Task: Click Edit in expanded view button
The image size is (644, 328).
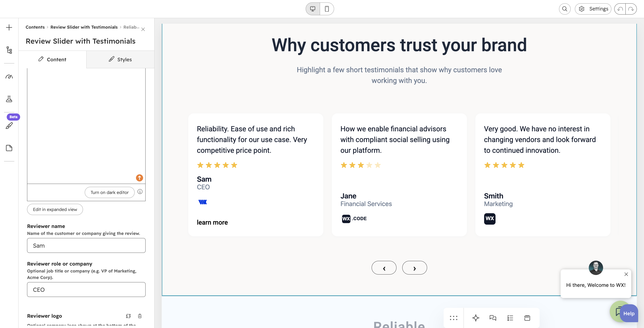Action: (x=55, y=209)
